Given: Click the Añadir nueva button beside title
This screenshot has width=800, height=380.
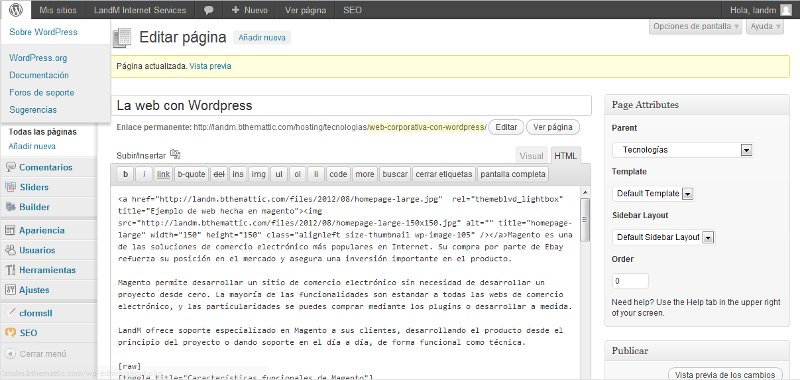Looking at the screenshot, I should [x=262, y=38].
